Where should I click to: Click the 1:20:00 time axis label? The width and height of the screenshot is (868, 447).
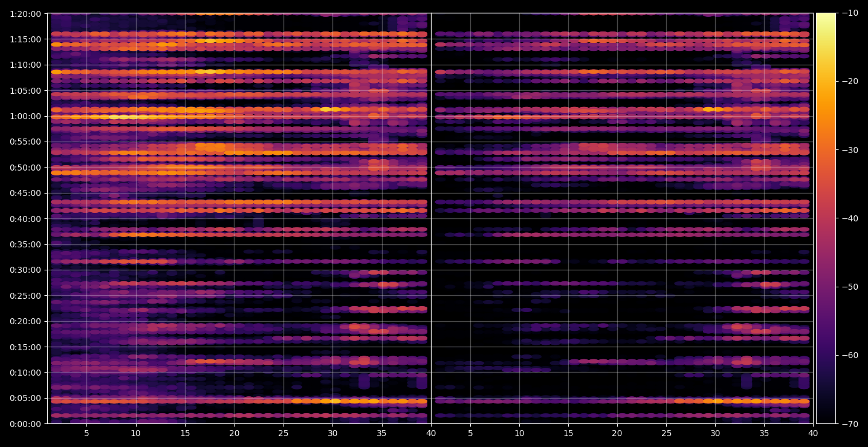pos(25,13)
